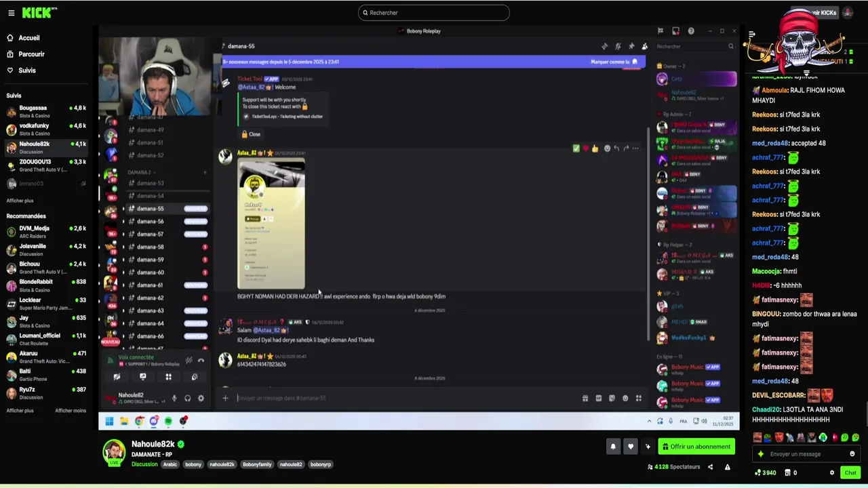The image size is (868, 488).
Task: Open Discord channel damana-60
Action: 150,272
